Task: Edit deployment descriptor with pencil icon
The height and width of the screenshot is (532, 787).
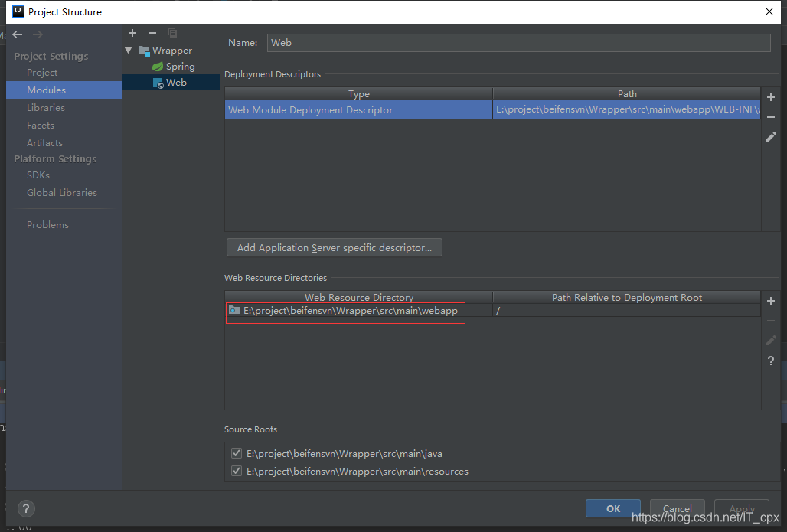Action: 771,136
